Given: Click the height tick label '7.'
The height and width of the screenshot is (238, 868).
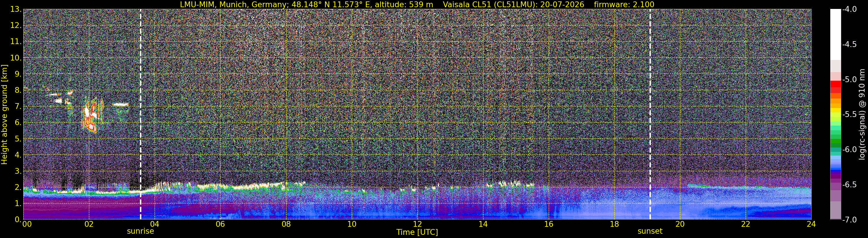Looking at the screenshot, I should point(18,107).
